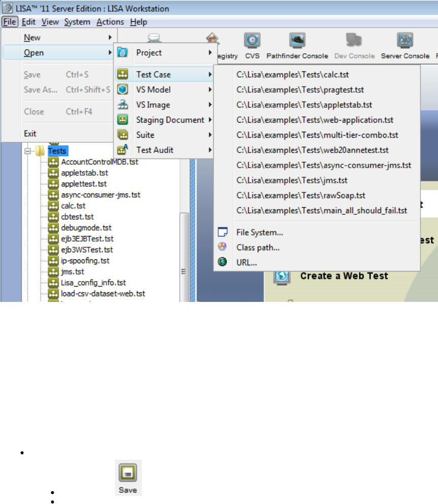This screenshot has width=438, height=504.
Task: Click the Project submenu icon
Action: pos(123,52)
